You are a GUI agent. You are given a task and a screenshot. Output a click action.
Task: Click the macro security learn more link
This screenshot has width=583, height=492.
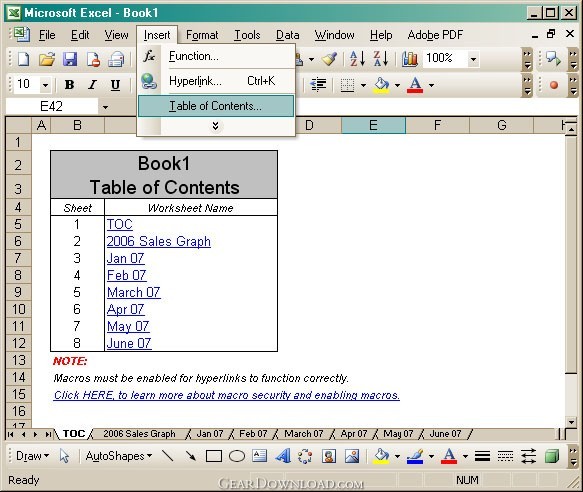pos(226,395)
